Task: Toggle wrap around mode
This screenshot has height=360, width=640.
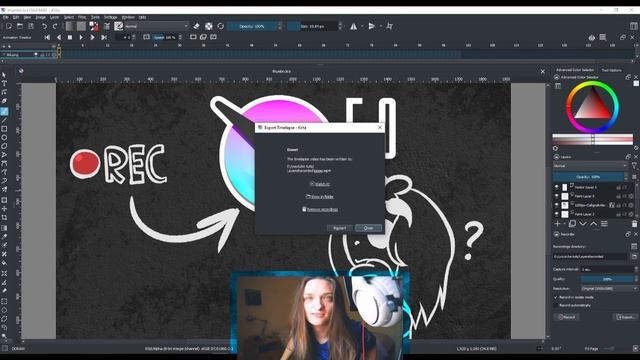Action: pyautogui.click(x=390, y=26)
